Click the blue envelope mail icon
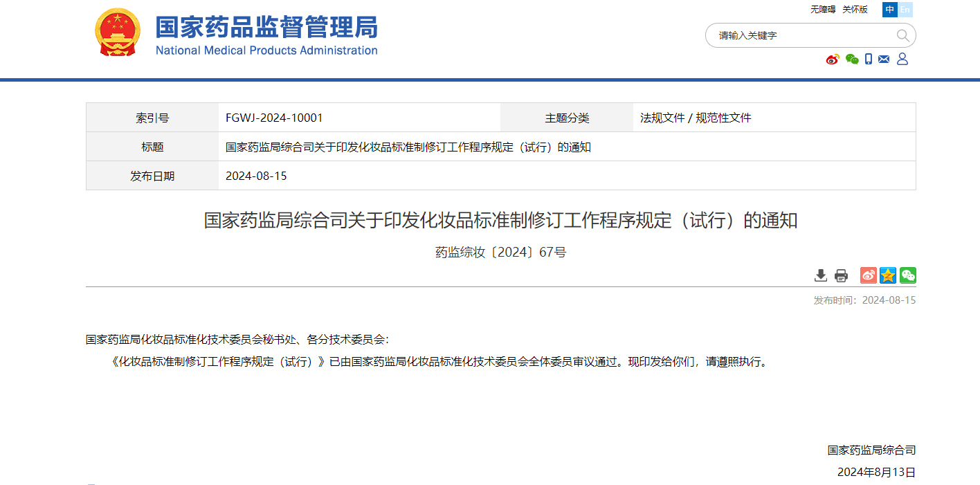Viewport: 980px width, 485px height. [884, 60]
